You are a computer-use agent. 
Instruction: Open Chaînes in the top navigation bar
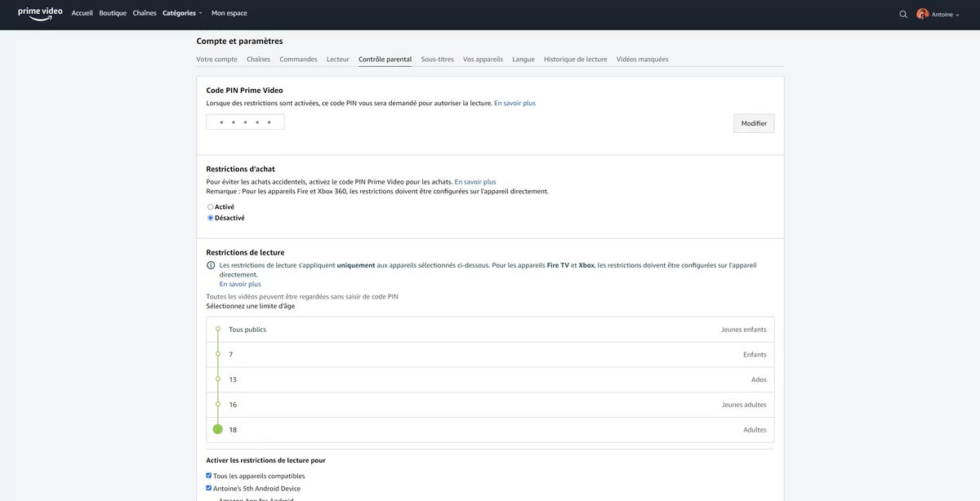coord(145,14)
